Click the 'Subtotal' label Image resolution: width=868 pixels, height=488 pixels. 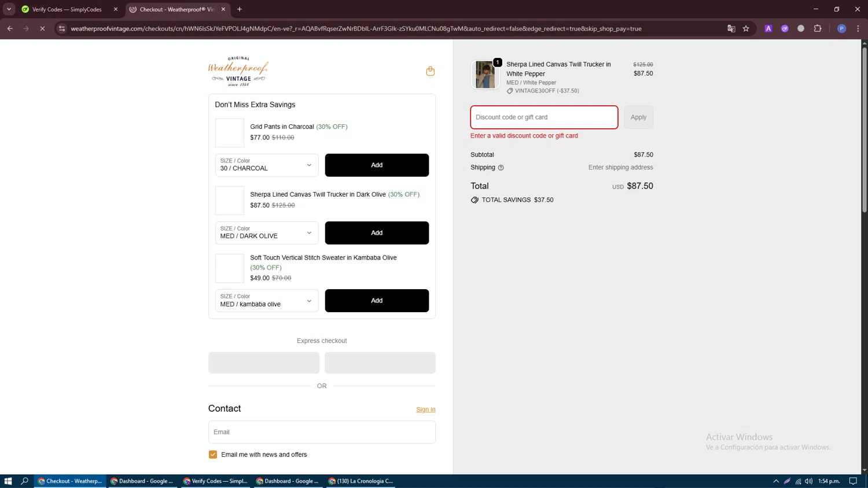pos(482,155)
